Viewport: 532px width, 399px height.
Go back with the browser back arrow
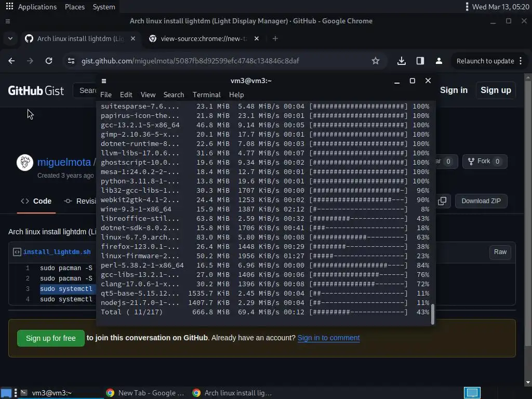pos(11,61)
